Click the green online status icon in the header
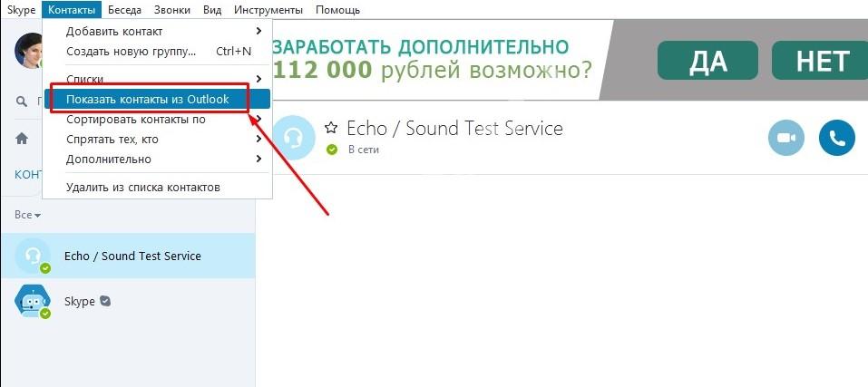868x387 pixels. [332, 150]
